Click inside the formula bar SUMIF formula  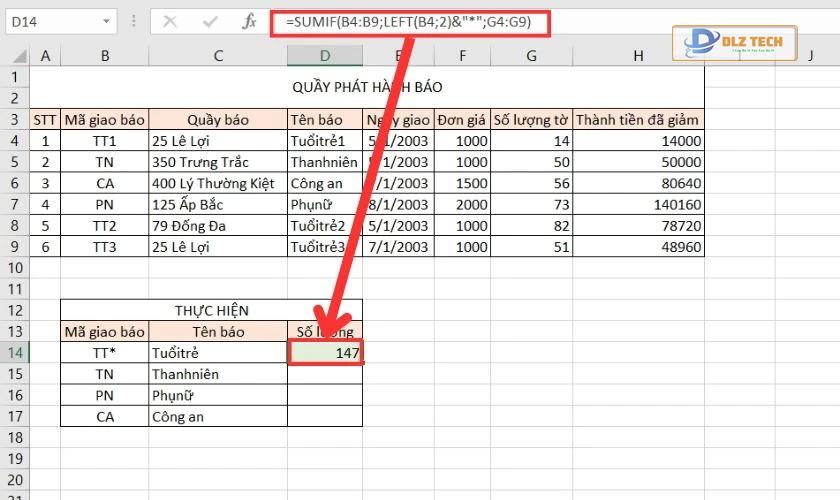pyautogui.click(x=409, y=22)
